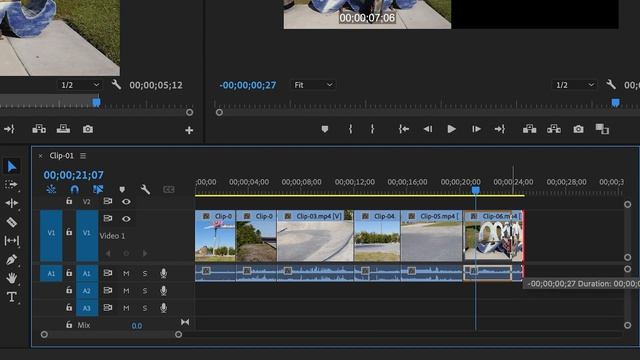Image resolution: width=640 pixels, height=360 pixels.
Task: Select the Pen tool
Action: (x=11, y=260)
